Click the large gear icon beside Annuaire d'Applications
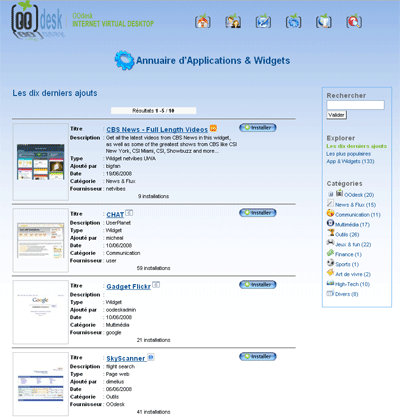The width and height of the screenshot is (400, 417). tap(124, 60)
